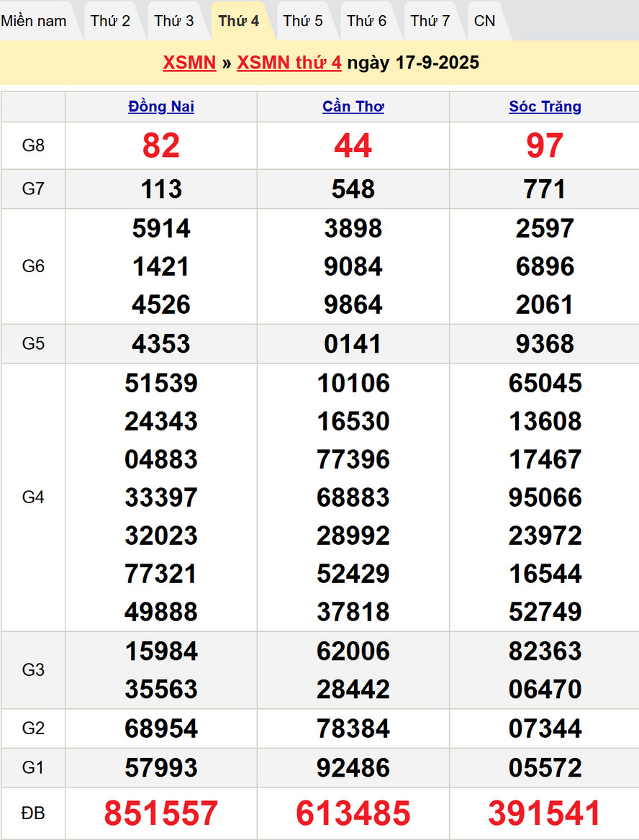Click G3 result 28442
This screenshot has width=639, height=840.
click(353, 689)
